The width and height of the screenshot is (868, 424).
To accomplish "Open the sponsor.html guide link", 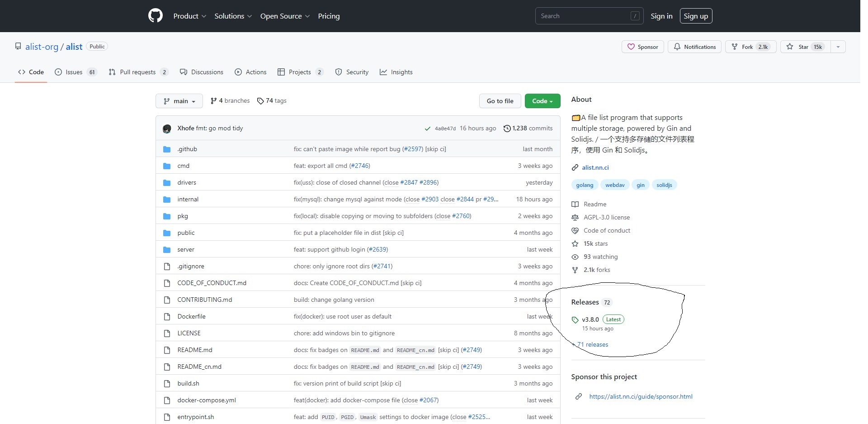I will click(x=641, y=396).
